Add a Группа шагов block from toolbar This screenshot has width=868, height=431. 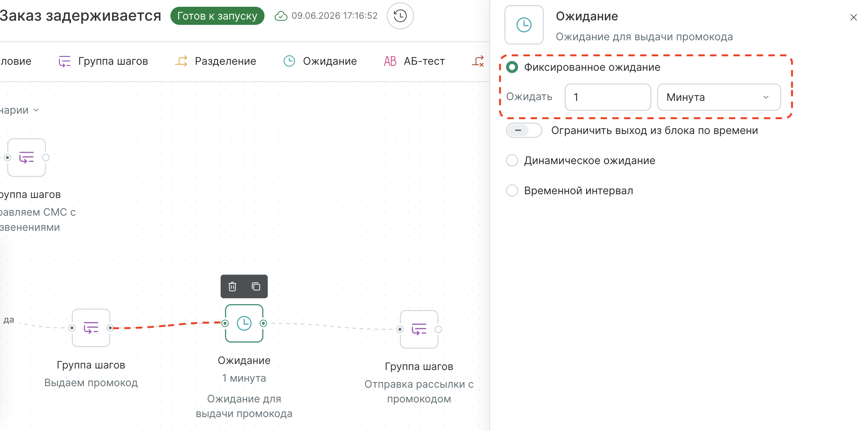(x=103, y=61)
